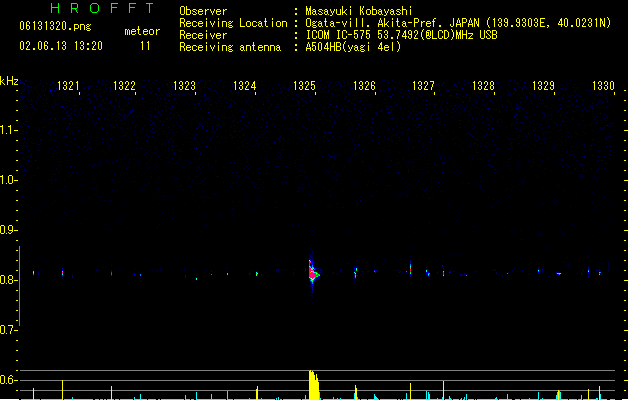The width and height of the screenshot is (629, 400).
Task: Click the meteor count value 11
Action: click(x=145, y=46)
